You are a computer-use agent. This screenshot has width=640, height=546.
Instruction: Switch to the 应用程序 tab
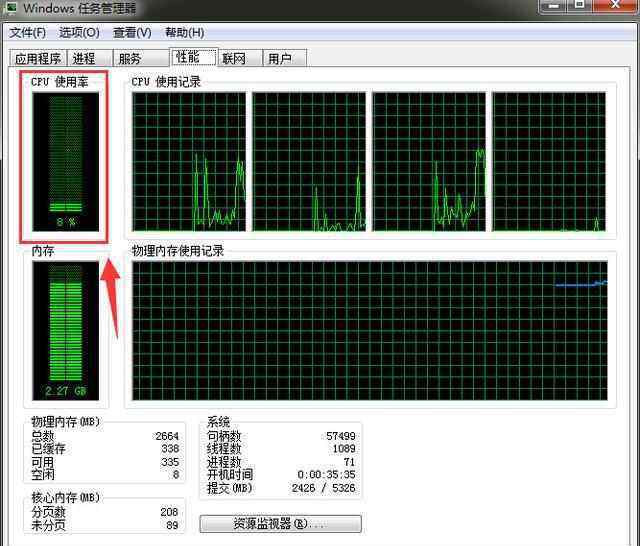pyautogui.click(x=38, y=58)
